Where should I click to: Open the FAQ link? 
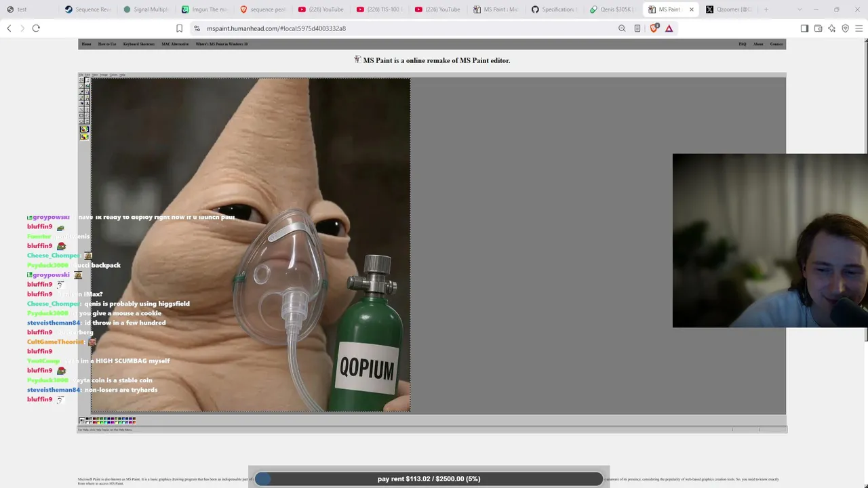pos(742,44)
